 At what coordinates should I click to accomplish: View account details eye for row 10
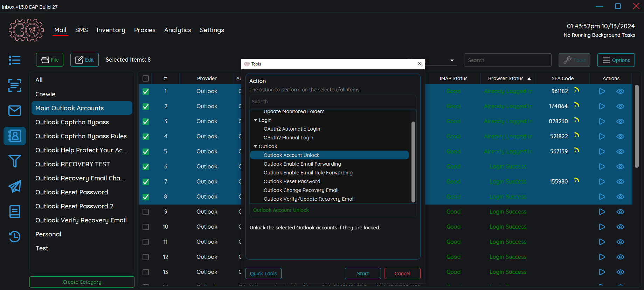pos(620,227)
